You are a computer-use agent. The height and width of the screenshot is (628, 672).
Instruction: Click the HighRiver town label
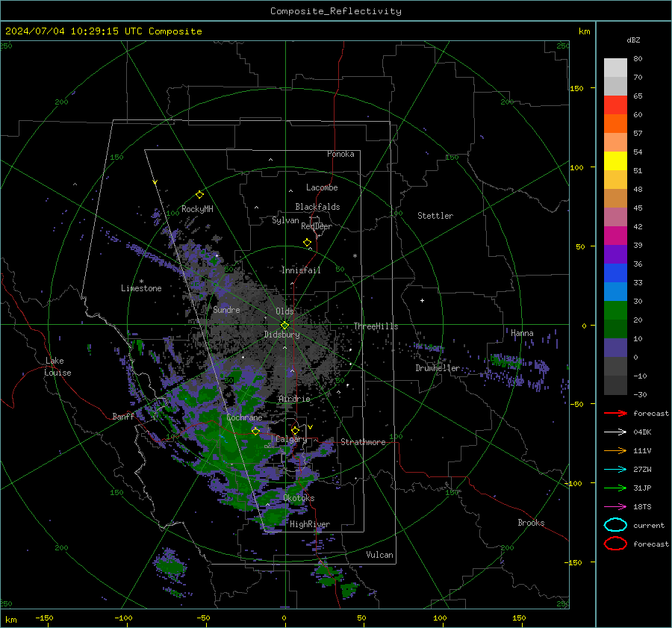click(309, 525)
